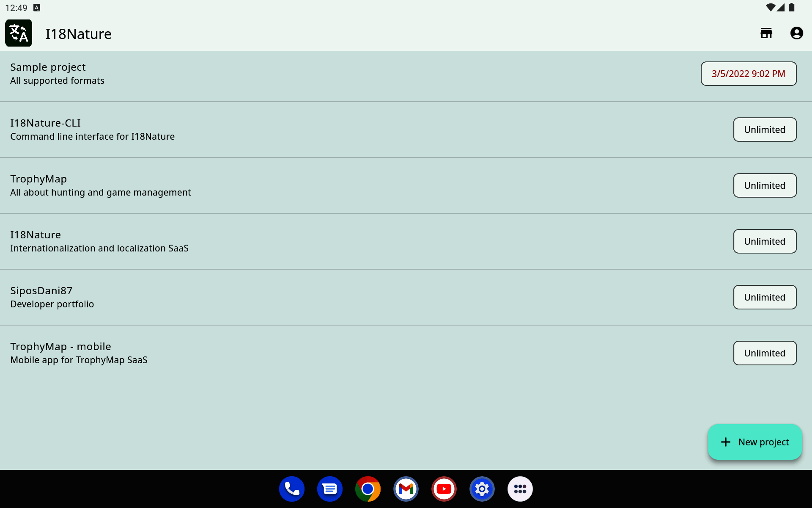Tap the I18Nature translate logo icon
812x508 pixels.
[x=19, y=33]
